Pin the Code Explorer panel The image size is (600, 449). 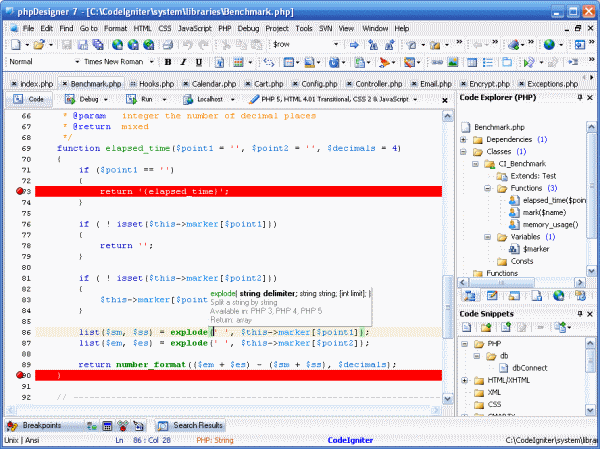[x=580, y=98]
